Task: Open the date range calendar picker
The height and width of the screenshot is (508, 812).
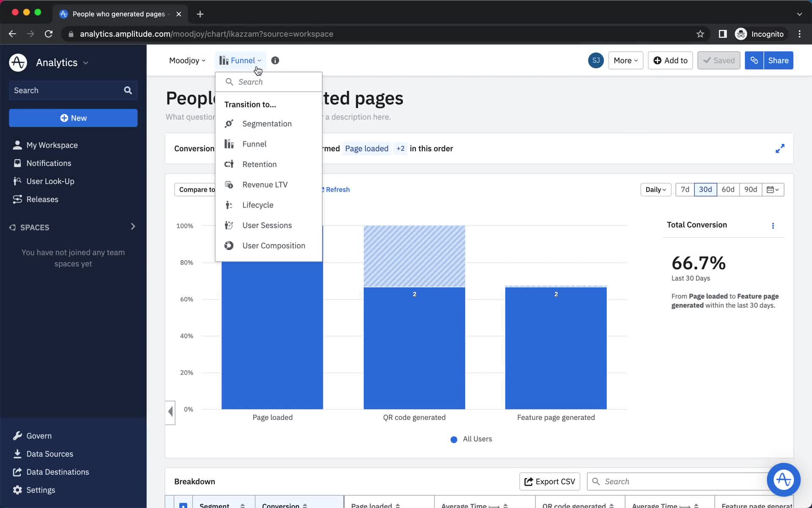Action: [773, 189]
